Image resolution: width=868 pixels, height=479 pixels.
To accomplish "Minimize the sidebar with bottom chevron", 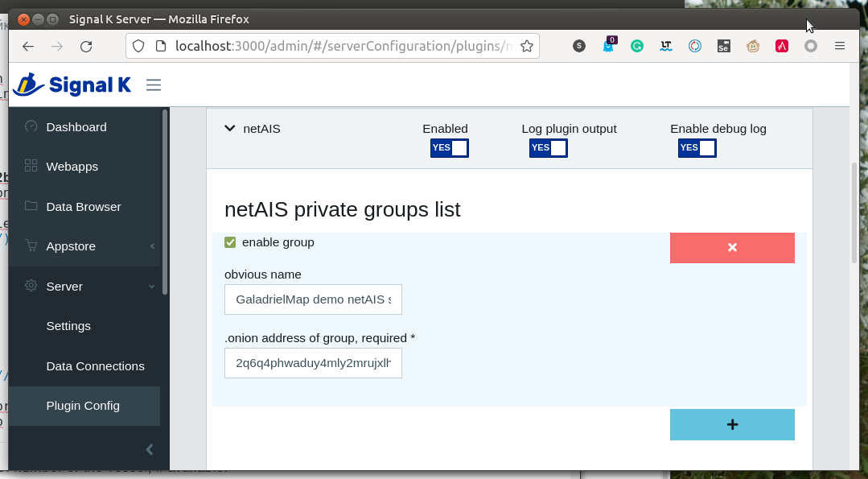I will (150, 450).
